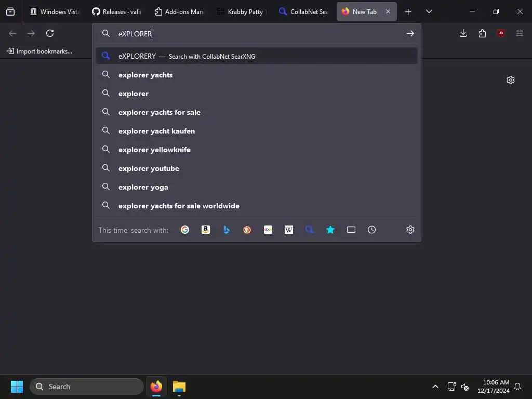Close the New Tab tab
Image resolution: width=532 pixels, height=399 pixels.
(x=388, y=11)
